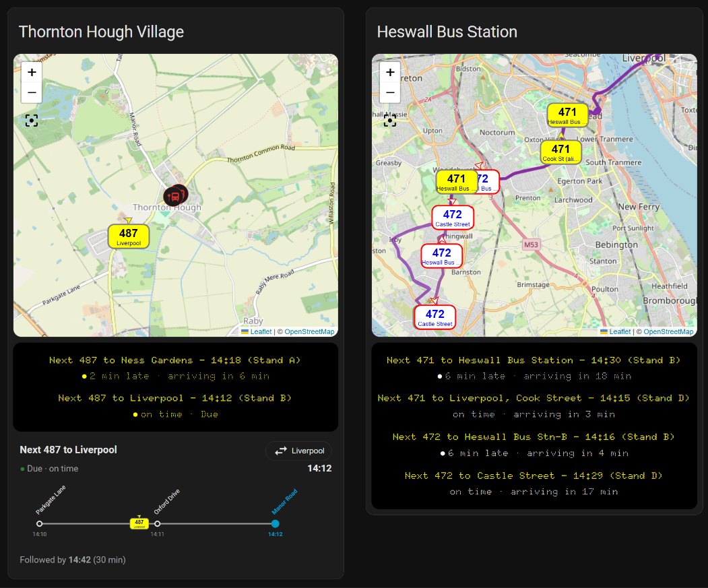Open Leaflet link on Thornton Hough map
Image resolution: width=708 pixels, height=588 pixels.
pos(261,331)
